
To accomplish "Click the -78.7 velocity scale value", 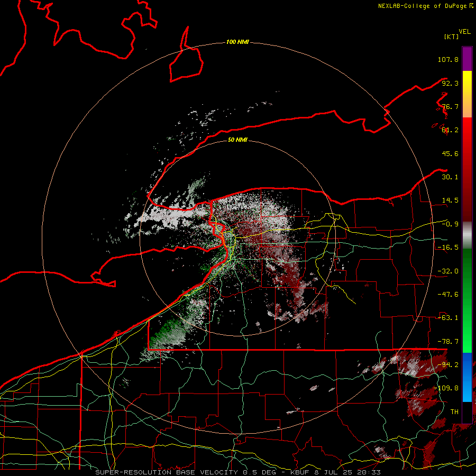I will tap(448, 342).
